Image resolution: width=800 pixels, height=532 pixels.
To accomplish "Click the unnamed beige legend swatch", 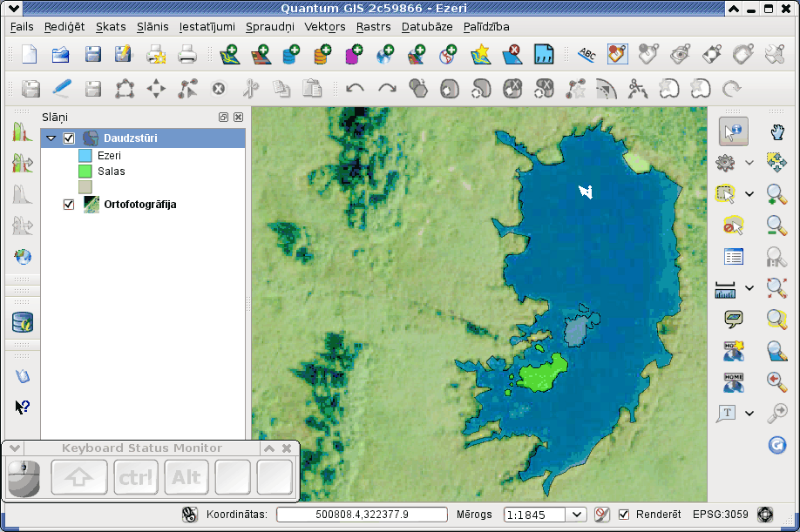I will coord(85,187).
